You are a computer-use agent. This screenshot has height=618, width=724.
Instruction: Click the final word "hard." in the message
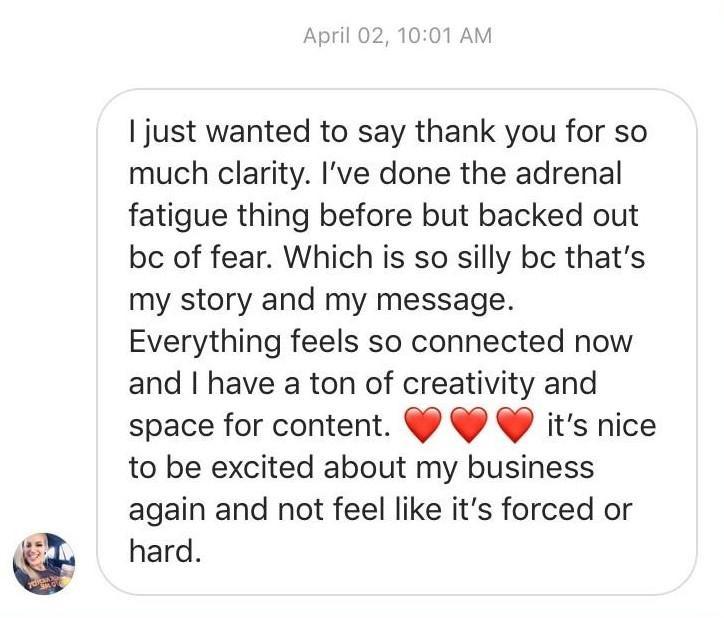(x=165, y=551)
